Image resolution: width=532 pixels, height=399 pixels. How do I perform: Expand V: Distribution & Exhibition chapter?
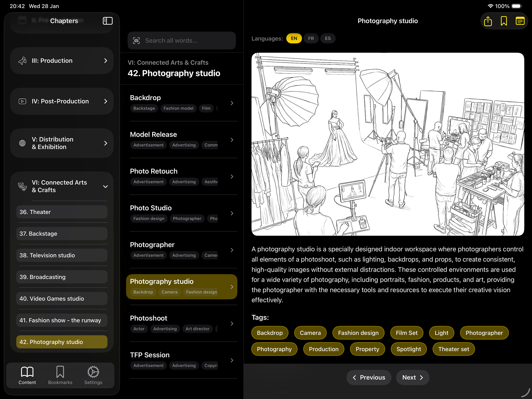(x=62, y=143)
